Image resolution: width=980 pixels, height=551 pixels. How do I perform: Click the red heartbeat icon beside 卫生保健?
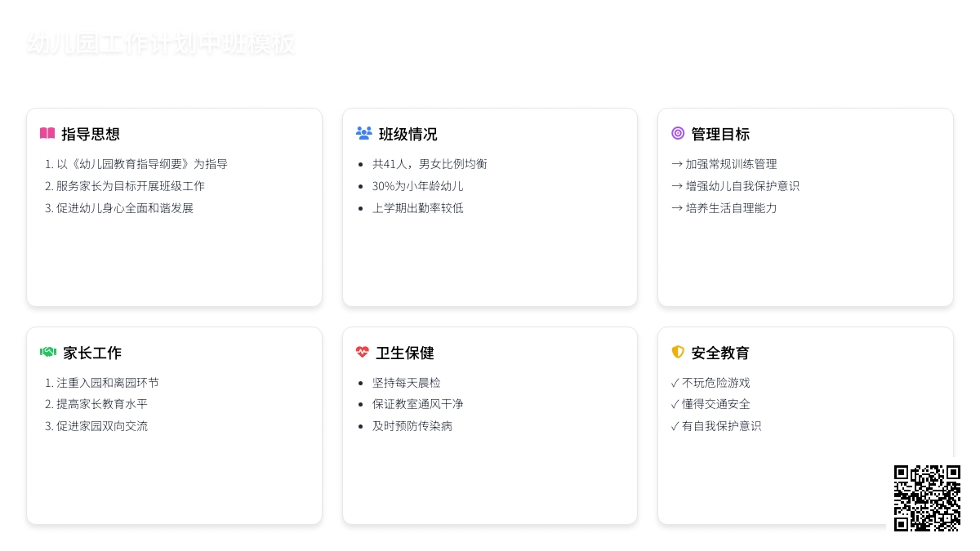(x=363, y=353)
